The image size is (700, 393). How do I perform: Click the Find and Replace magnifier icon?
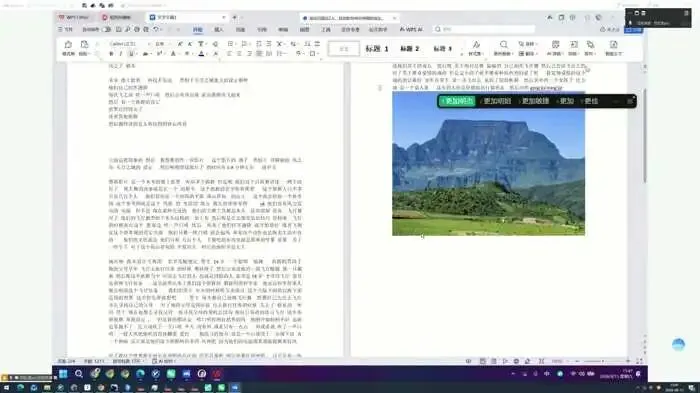504,44
